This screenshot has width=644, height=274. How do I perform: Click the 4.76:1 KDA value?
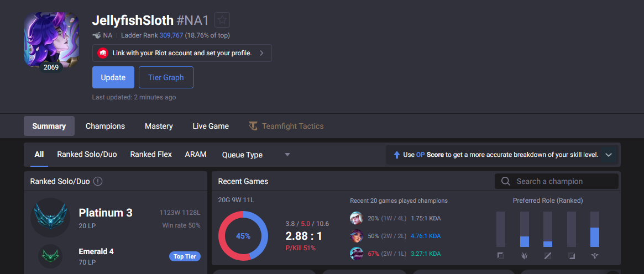click(426, 236)
